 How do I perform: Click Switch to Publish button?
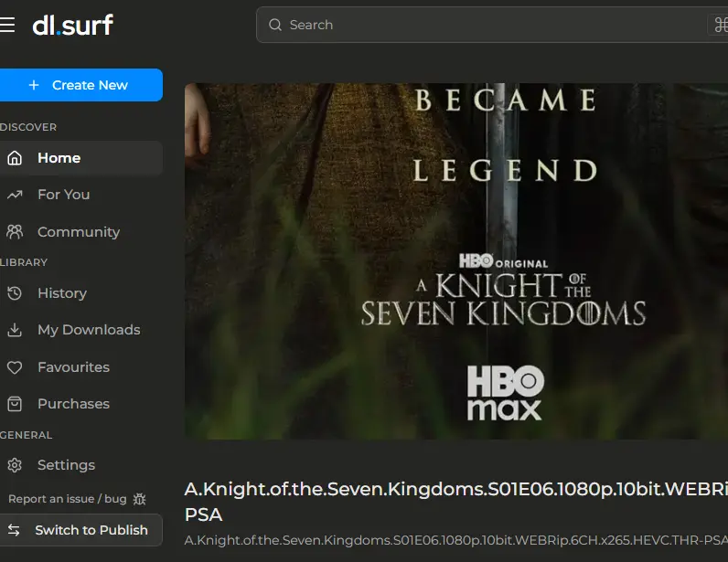(x=81, y=530)
